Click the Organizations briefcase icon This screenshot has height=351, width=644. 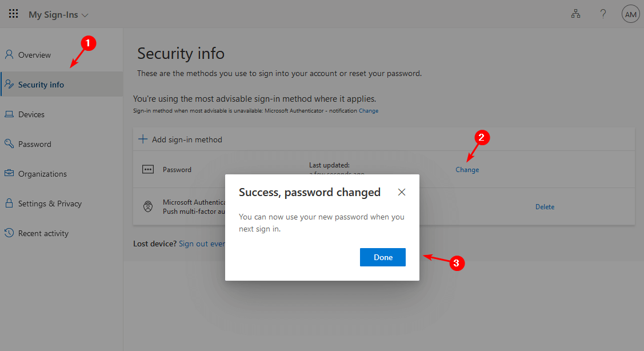pos(9,174)
